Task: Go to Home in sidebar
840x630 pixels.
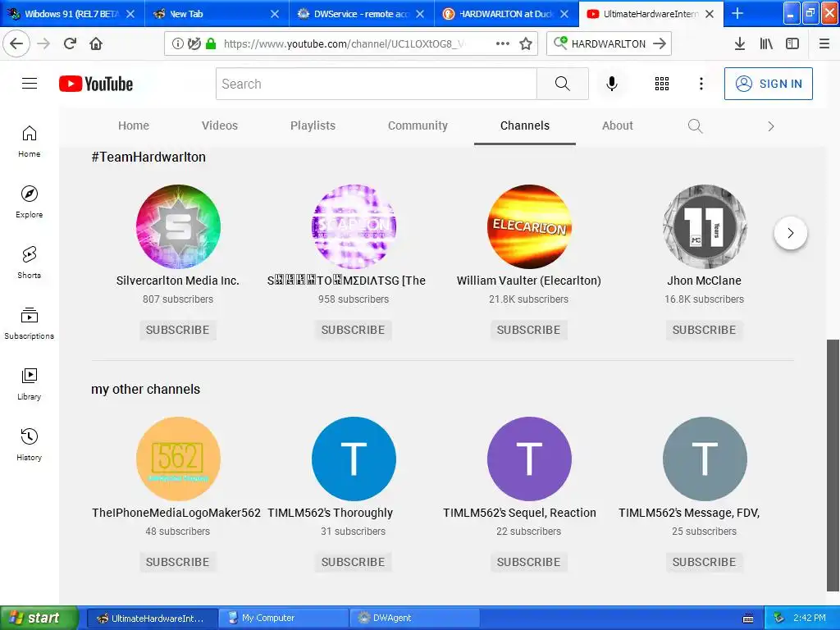Action: click(30, 141)
